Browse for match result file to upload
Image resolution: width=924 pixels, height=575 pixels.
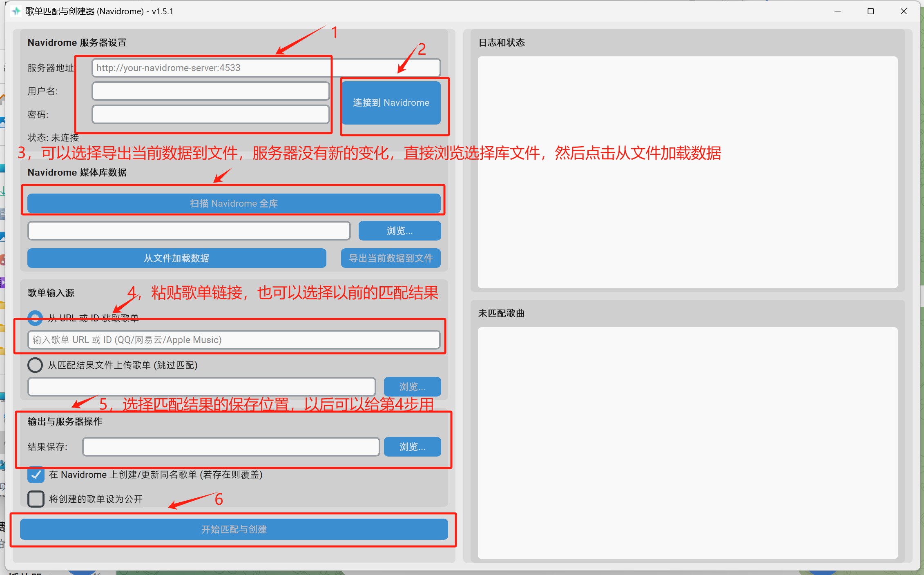[412, 386]
